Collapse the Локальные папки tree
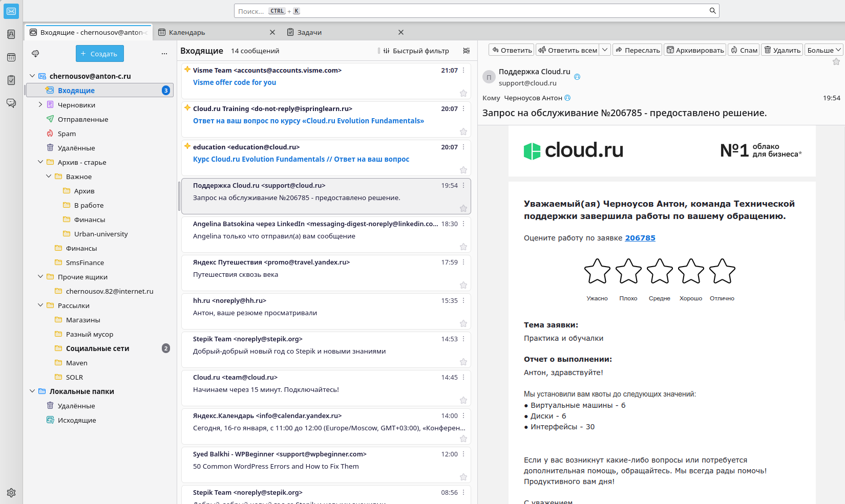The height and width of the screenshot is (504, 845). coord(32,391)
